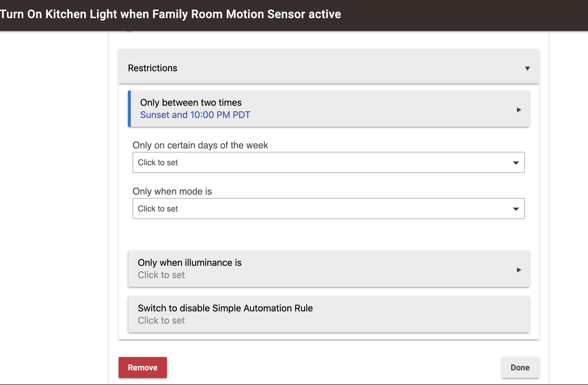Click the Only when mode is label
This screenshot has height=385, width=588.
172,191
